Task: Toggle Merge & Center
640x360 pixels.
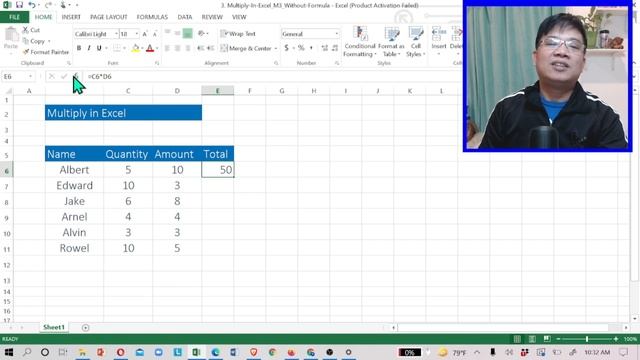Action: [x=246, y=48]
